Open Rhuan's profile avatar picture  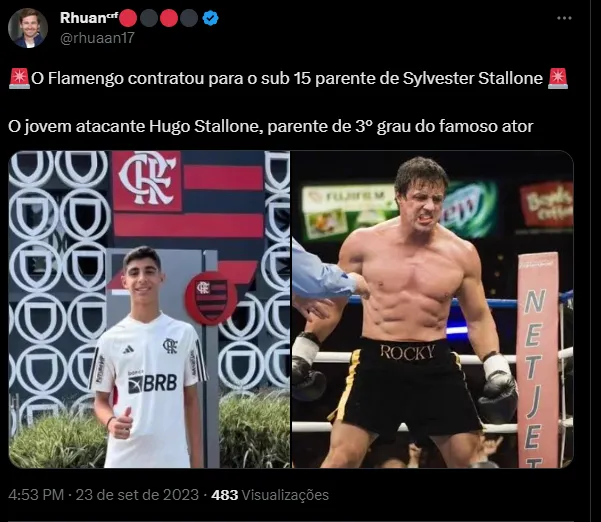click(x=28, y=28)
